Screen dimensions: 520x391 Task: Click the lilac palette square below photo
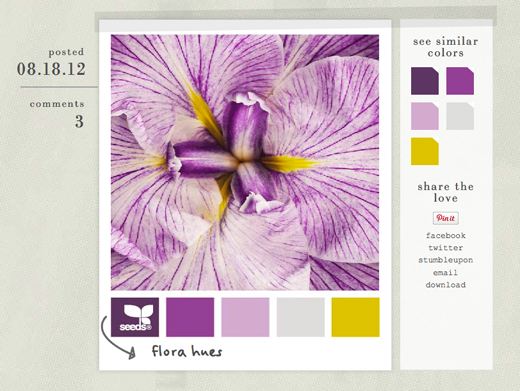(x=245, y=317)
